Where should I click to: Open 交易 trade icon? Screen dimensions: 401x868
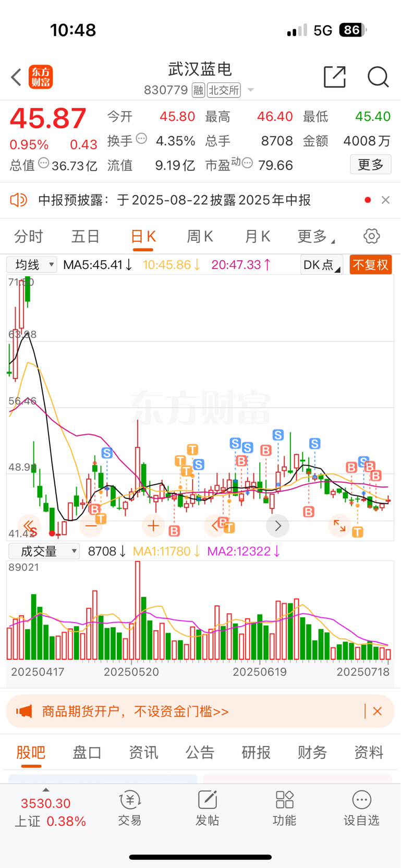(x=130, y=809)
